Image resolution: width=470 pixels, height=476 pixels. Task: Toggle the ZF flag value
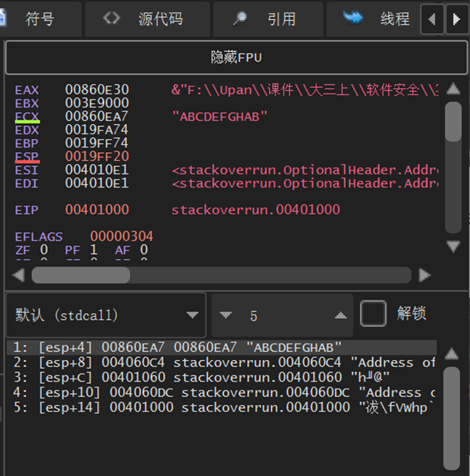[44, 250]
